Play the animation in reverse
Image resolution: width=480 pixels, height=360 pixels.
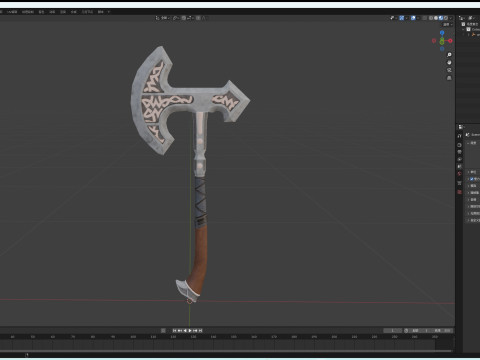[185, 330]
